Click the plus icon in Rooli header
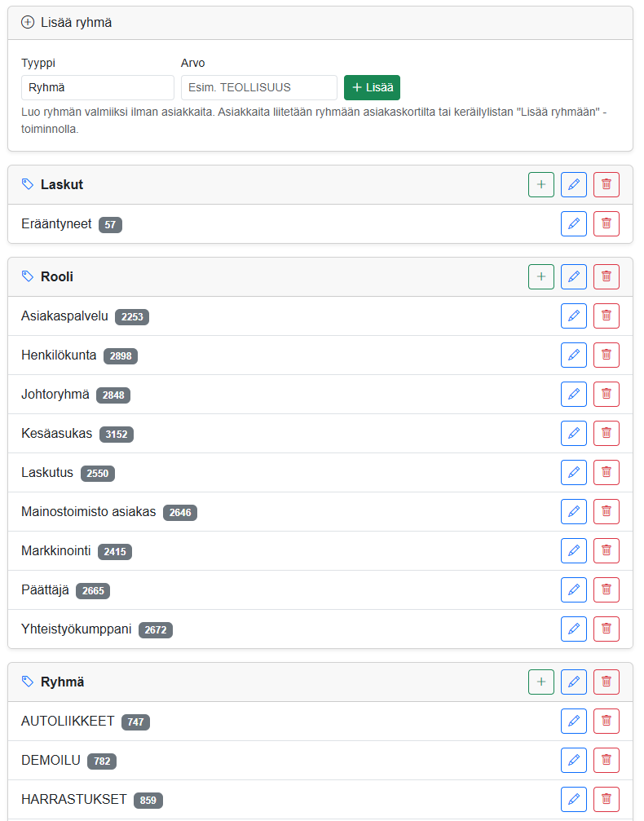 click(x=540, y=276)
